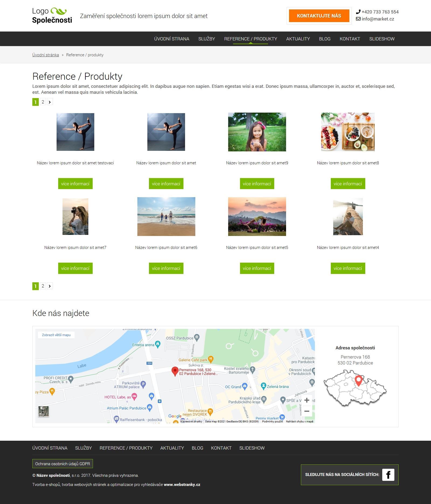Screen dimensions: 431x504
Task: Click footer link AKTUALITY
Action: tap(172, 448)
